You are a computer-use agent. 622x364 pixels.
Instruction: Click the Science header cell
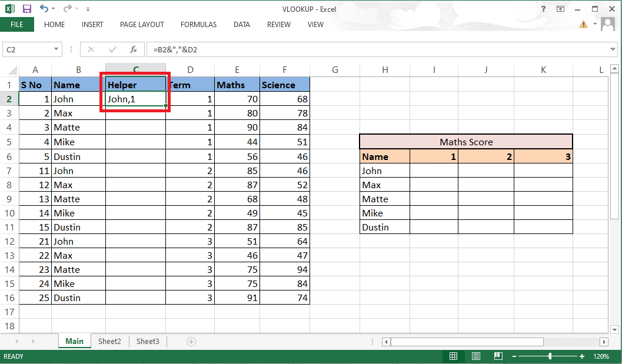pyautogui.click(x=285, y=85)
